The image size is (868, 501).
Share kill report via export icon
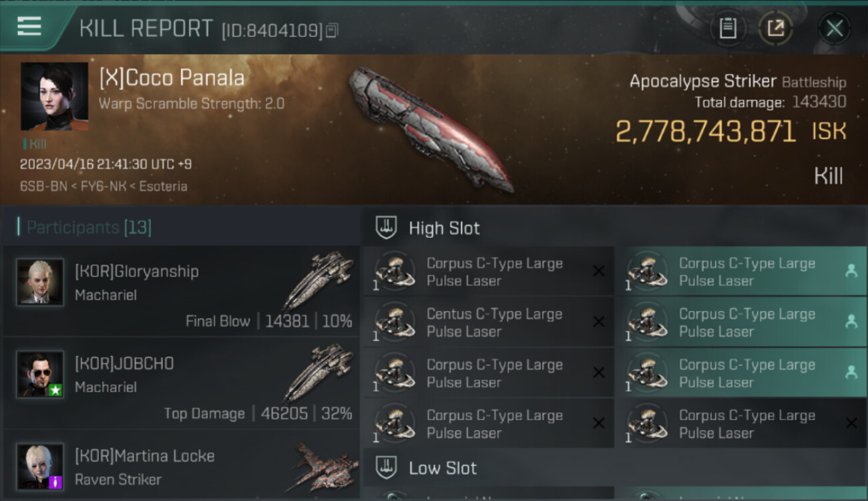776,28
